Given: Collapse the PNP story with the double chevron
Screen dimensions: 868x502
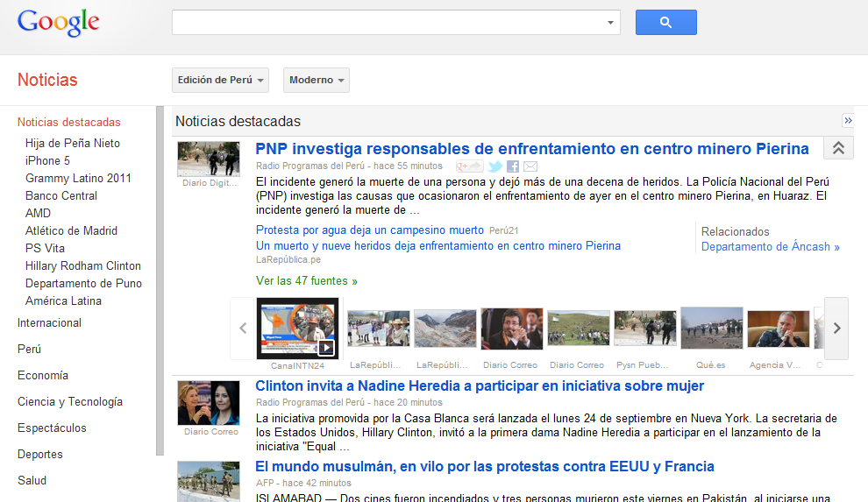Looking at the screenshot, I should [x=838, y=148].
